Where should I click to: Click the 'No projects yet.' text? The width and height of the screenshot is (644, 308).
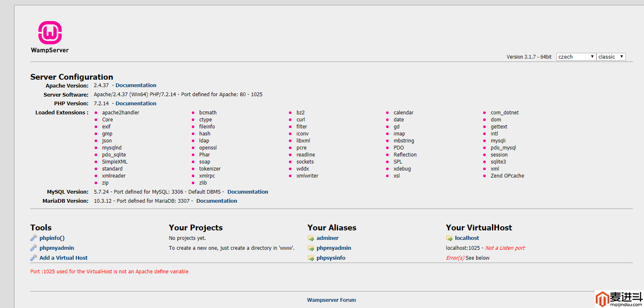(187, 238)
